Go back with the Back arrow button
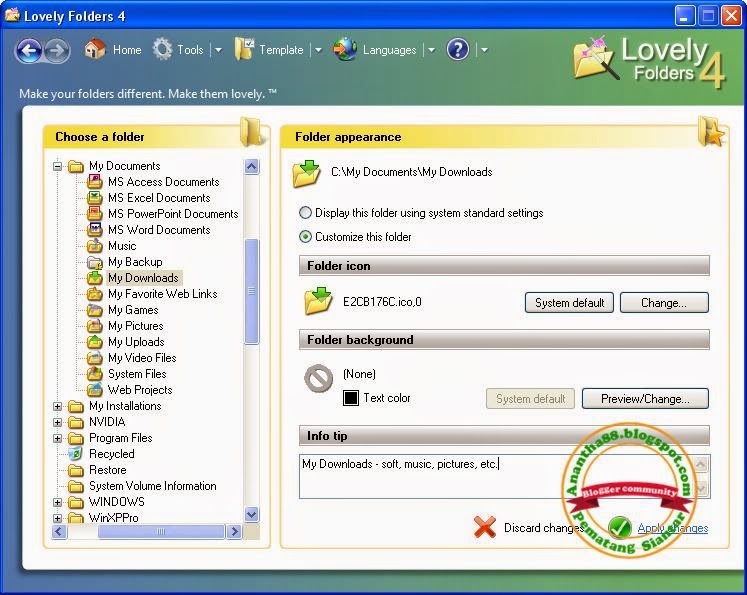 (29, 50)
